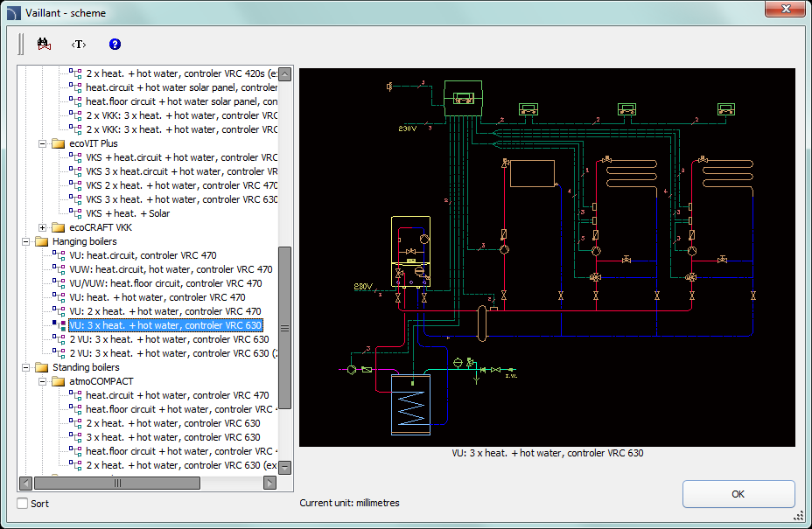Screen dimensions: 812x529
Task: Expand the ecoCRAFT VKK folder
Action: (x=43, y=227)
